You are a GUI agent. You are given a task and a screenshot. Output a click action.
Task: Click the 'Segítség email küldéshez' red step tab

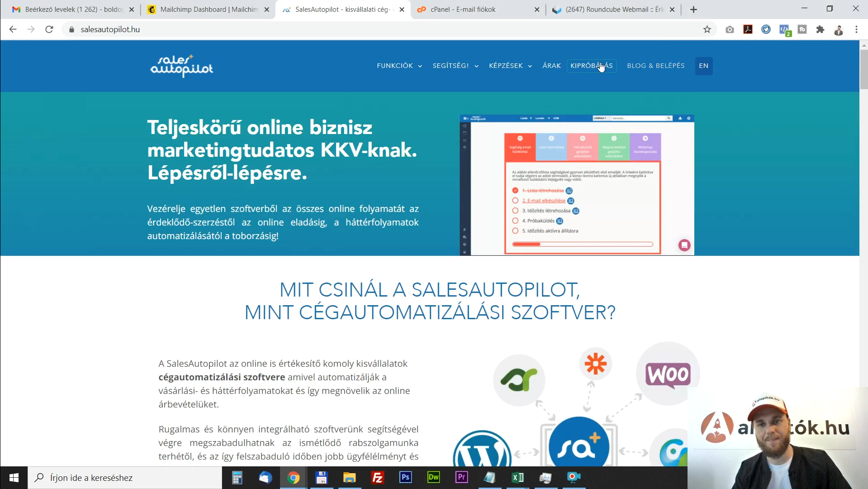[520, 147]
